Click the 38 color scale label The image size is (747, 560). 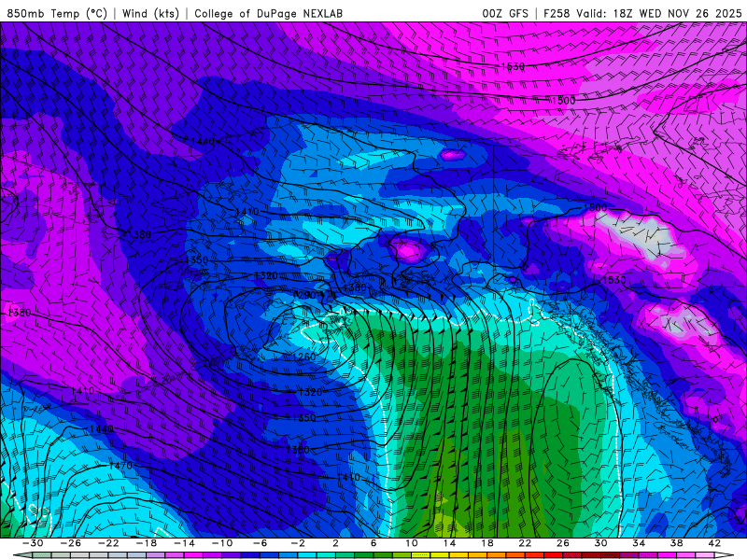click(676, 543)
